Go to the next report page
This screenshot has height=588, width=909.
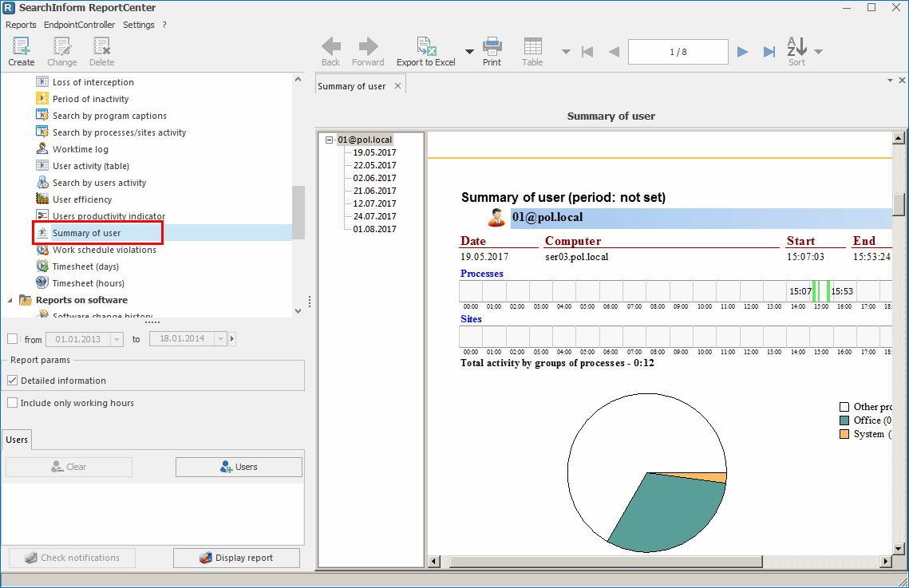(743, 52)
